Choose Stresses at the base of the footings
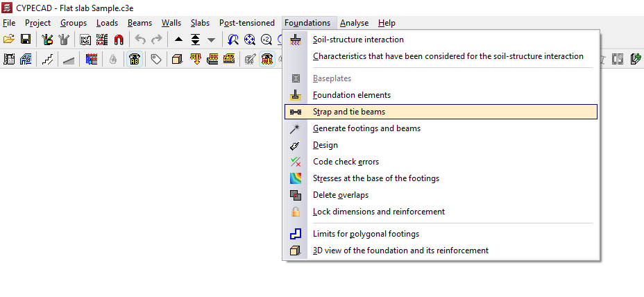The height and width of the screenshot is (297, 644). click(x=441, y=178)
